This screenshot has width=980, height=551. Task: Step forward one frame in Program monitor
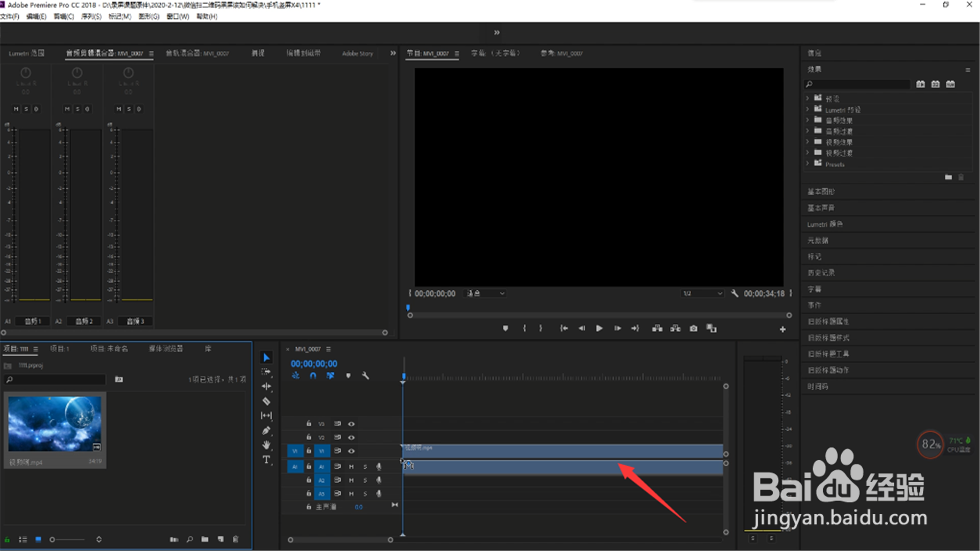point(618,329)
